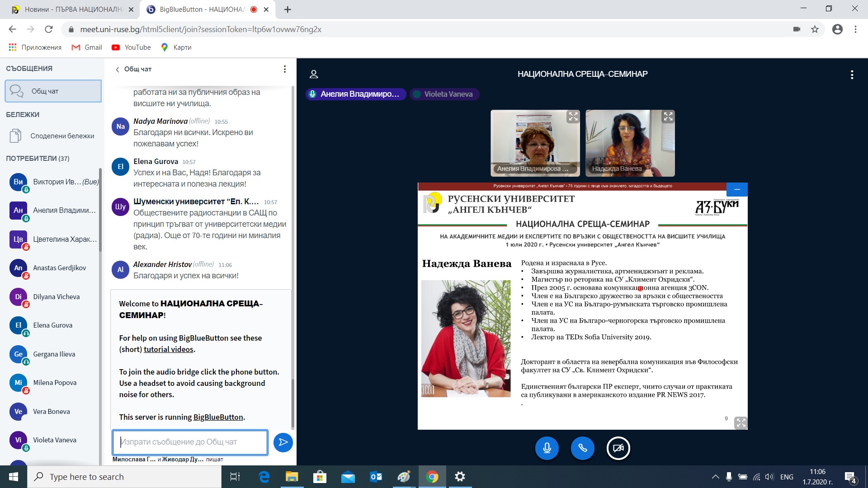Make the presentation fullscreen
Viewport: 868px width, 488px height.
click(x=741, y=422)
